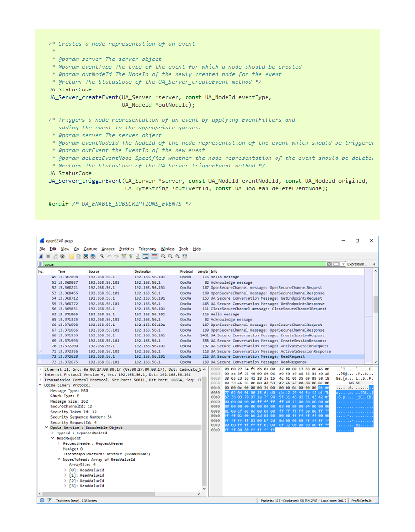Click the open capture file folder icon

(x=71, y=256)
